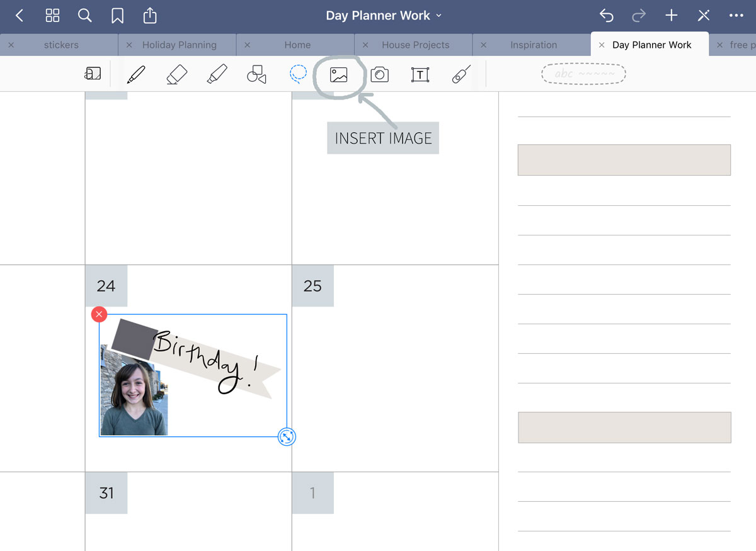Click the blue resize handle of selected image
The image size is (756, 551).
point(287,436)
